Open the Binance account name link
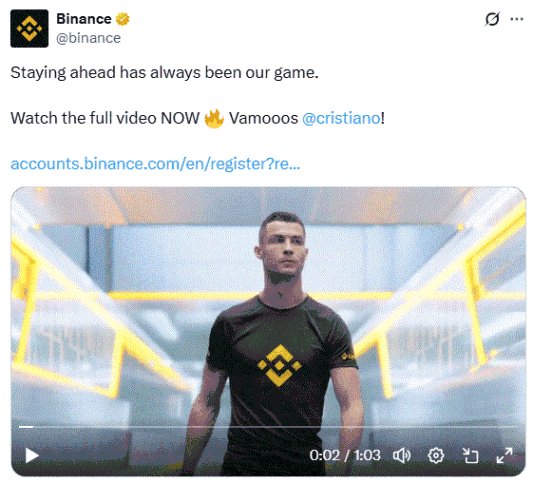Viewport: 533px width, 484px height. point(84,19)
